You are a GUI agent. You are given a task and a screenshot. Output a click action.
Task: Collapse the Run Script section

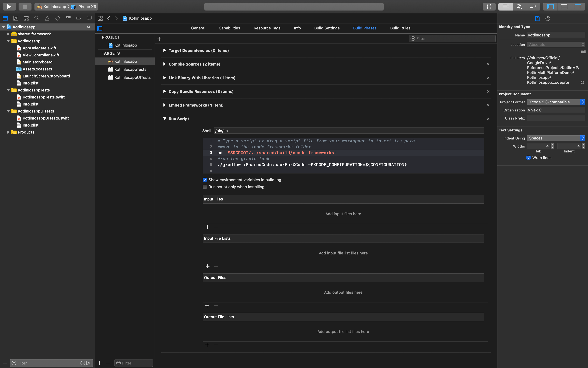[x=165, y=119]
